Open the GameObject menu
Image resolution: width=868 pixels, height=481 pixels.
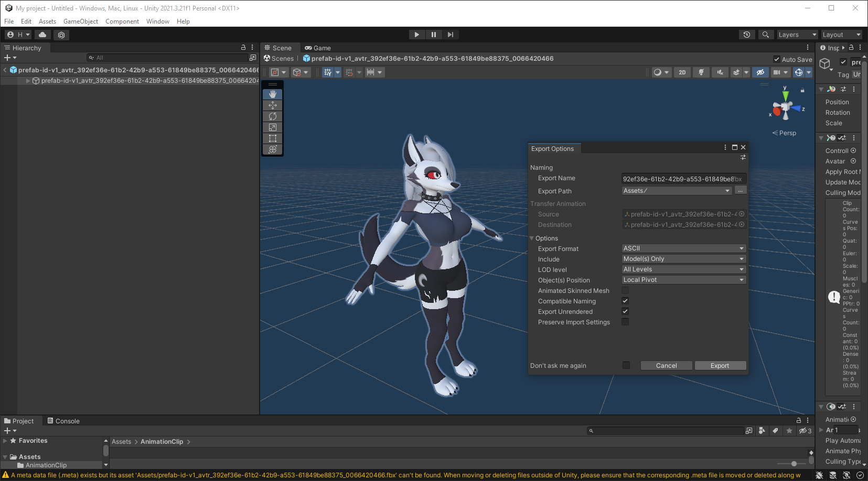coord(81,21)
